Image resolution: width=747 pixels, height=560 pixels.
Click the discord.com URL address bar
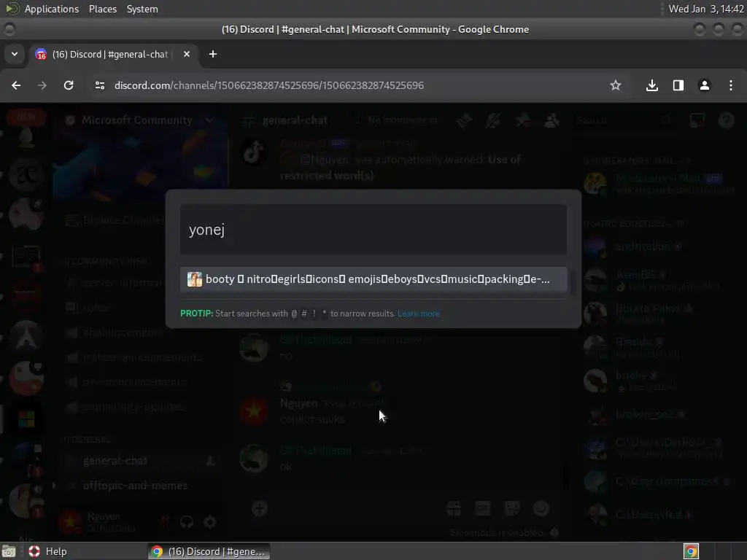(268, 85)
